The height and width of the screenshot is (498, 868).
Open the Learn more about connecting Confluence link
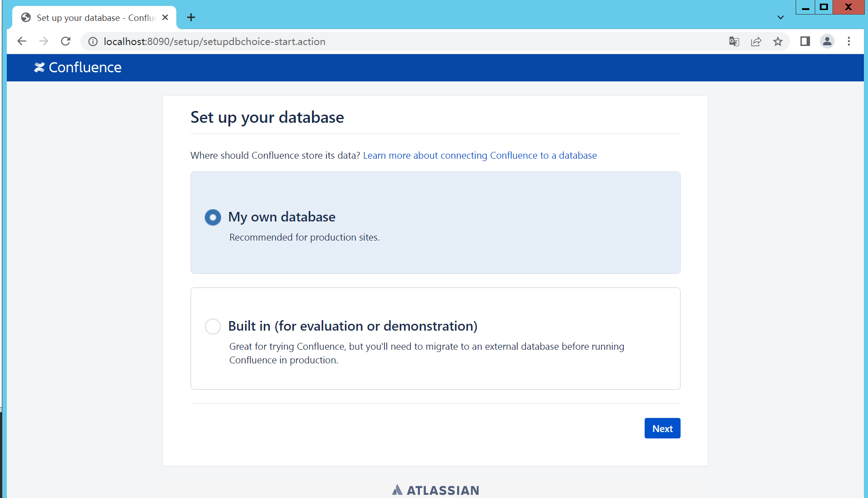tap(480, 156)
